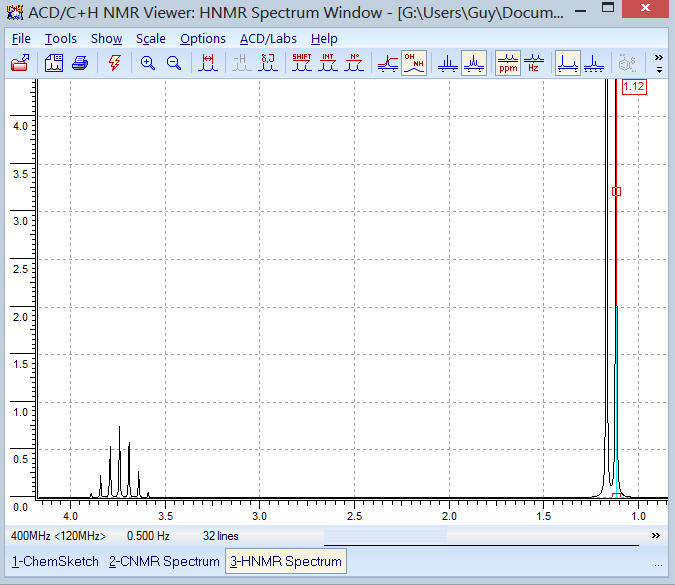
Task: Click the 2.5 label on the ppm axis
Action: [x=354, y=516]
